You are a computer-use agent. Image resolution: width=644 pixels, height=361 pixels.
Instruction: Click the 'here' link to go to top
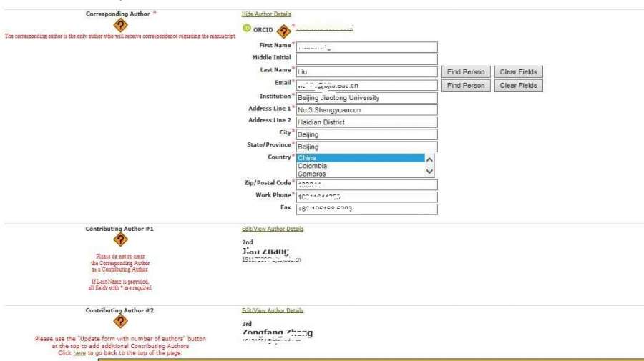click(x=79, y=353)
